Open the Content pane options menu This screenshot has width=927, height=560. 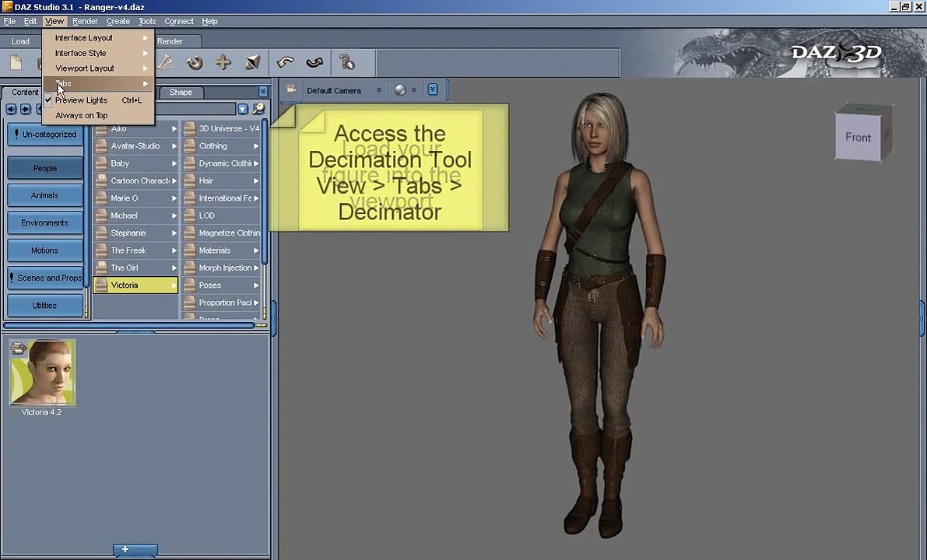click(263, 92)
